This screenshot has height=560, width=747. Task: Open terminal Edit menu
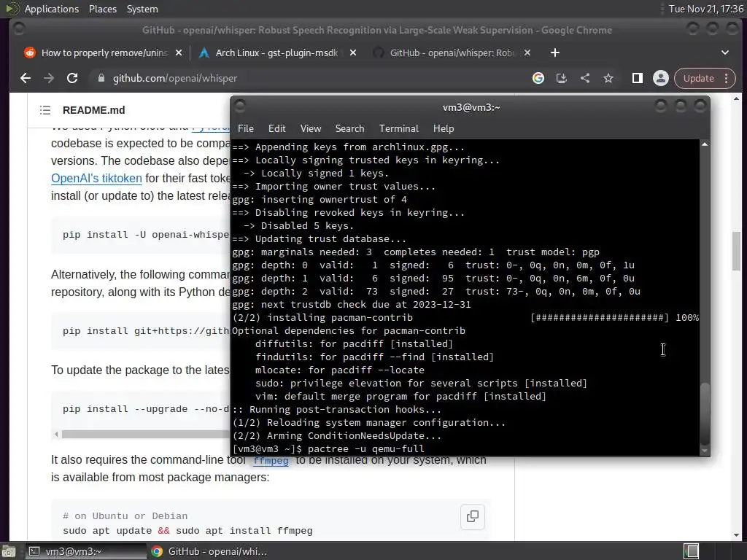[x=276, y=128]
